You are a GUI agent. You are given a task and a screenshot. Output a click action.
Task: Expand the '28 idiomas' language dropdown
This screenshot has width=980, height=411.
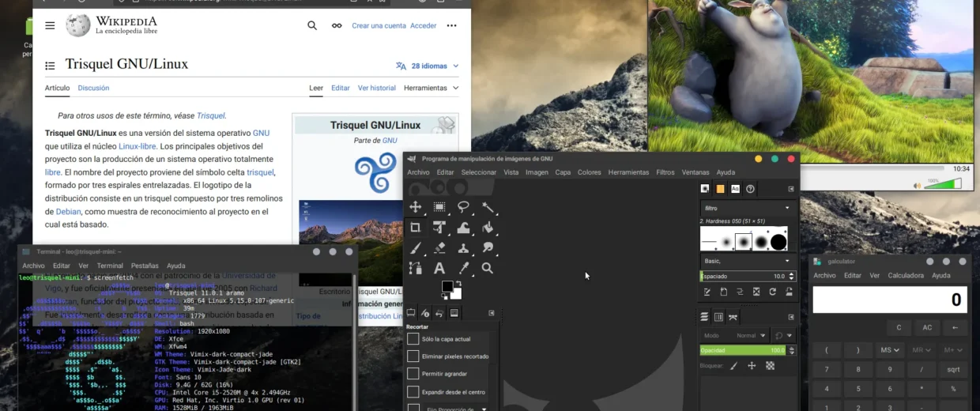tap(428, 66)
